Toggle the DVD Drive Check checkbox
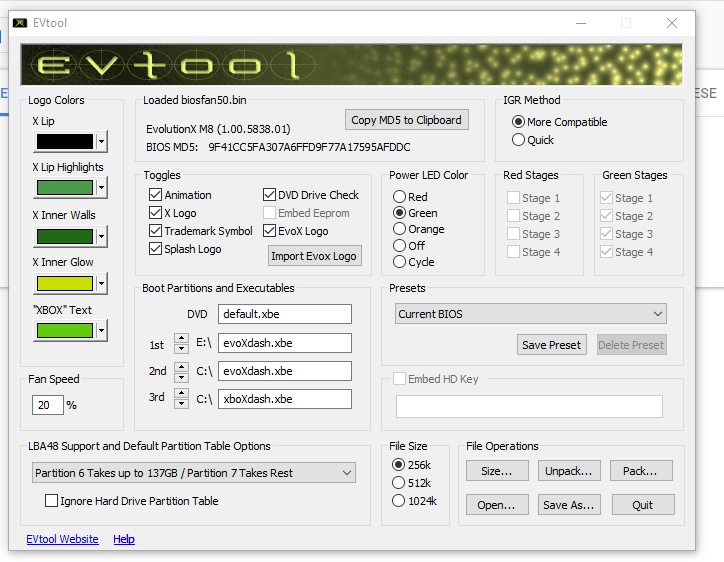 click(311, 195)
